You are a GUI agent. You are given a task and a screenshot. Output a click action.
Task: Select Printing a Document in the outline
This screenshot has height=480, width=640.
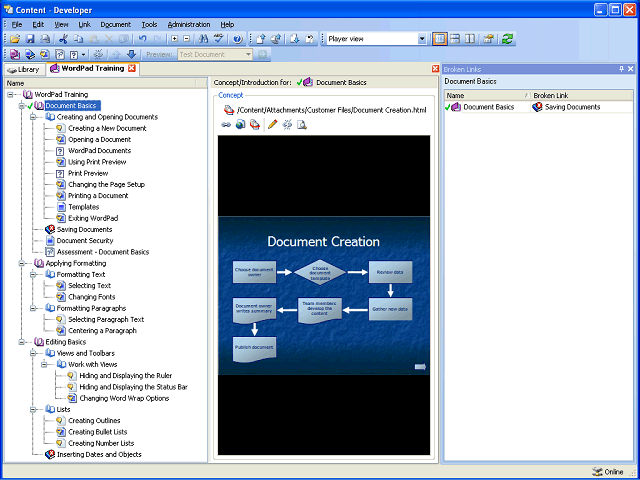(97, 195)
